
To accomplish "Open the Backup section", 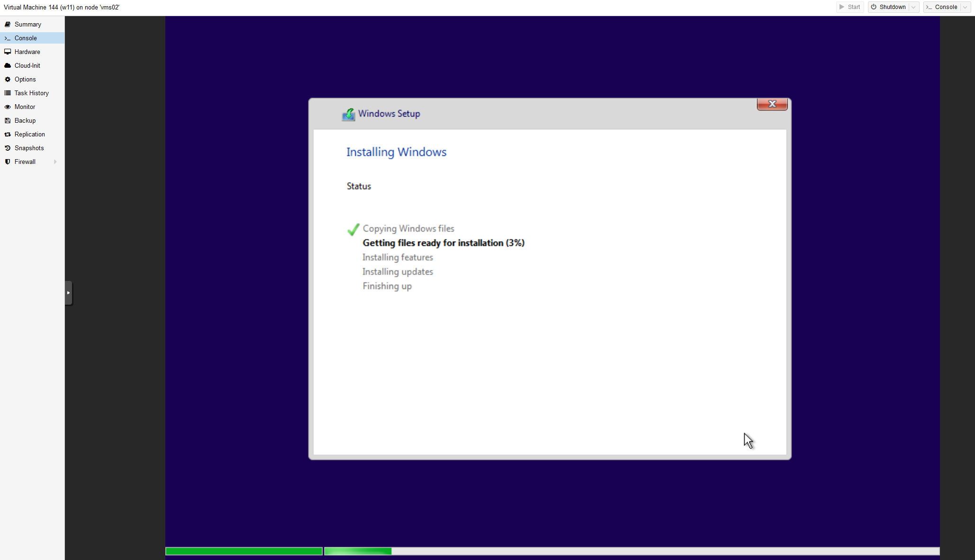I will [32, 120].
